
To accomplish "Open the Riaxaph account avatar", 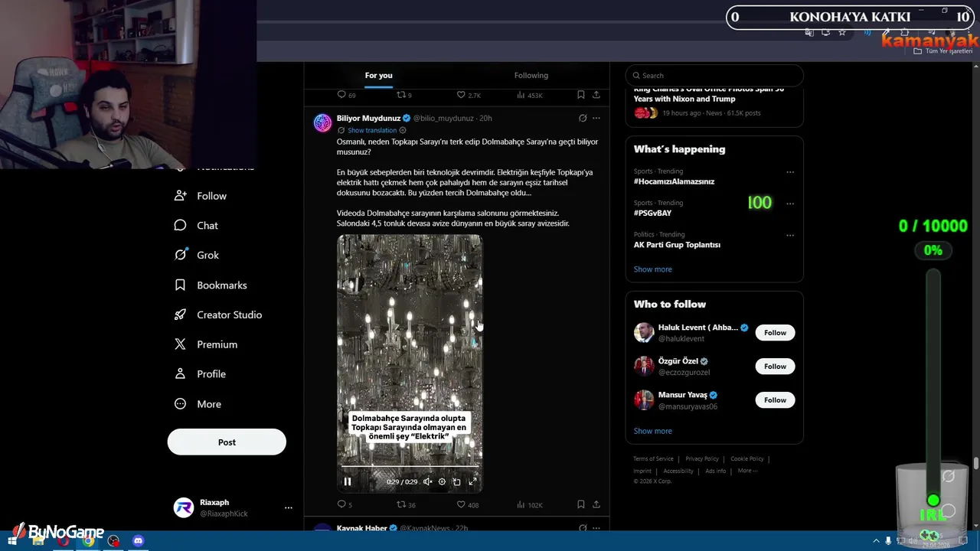I will [x=184, y=507].
